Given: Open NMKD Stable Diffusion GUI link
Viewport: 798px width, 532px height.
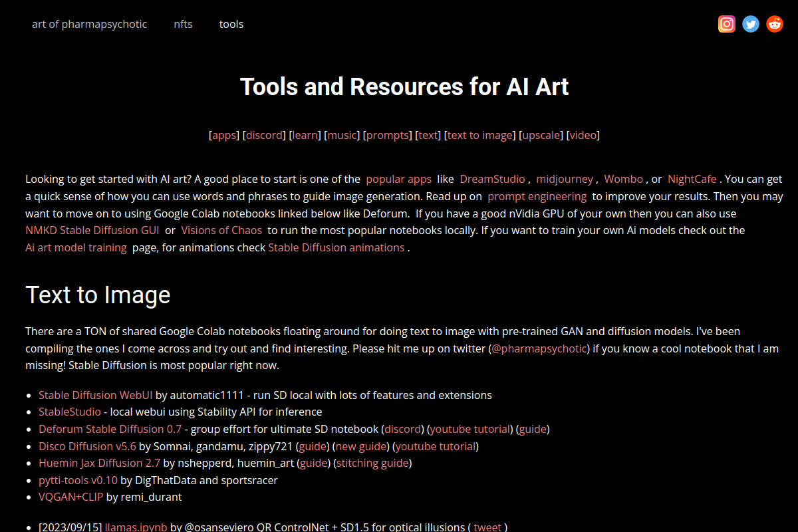Looking at the screenshot, I should [x=92, y=230].
